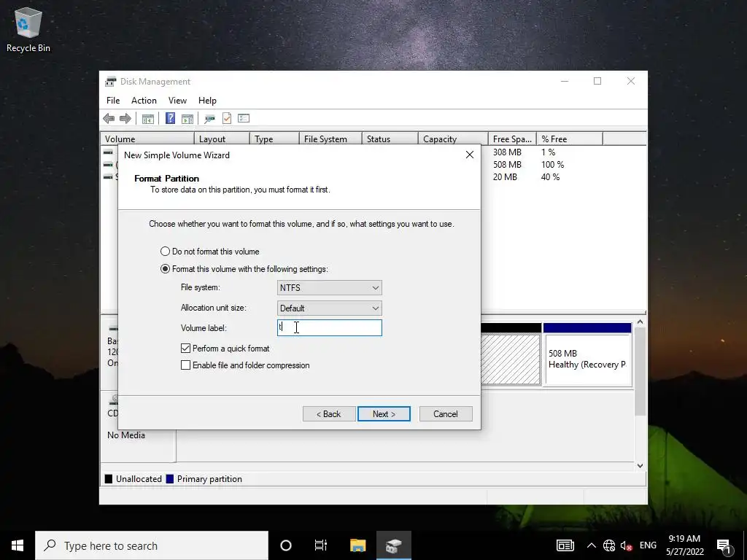Click the network globe tray icon
The height and width of the screenshot is (560, 747).
tap(609, 545)
